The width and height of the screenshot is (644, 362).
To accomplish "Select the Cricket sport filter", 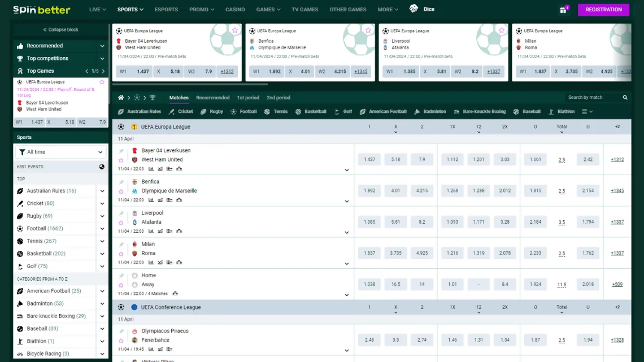I will click(181, 112).
